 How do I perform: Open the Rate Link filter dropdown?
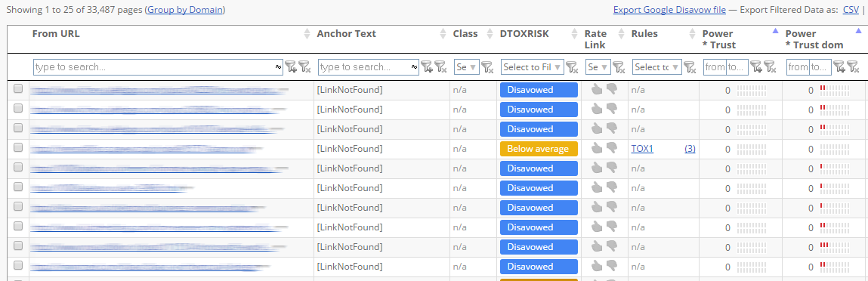coord(598,67)
